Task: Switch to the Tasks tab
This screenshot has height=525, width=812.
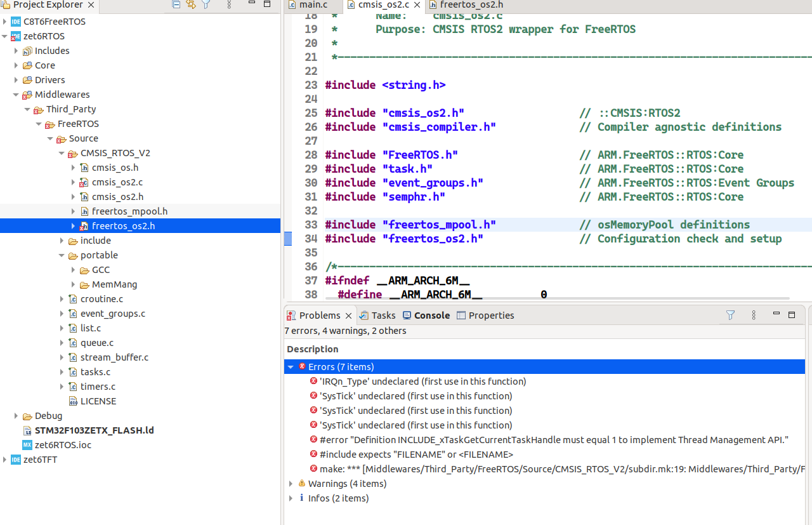Action: 382,315
